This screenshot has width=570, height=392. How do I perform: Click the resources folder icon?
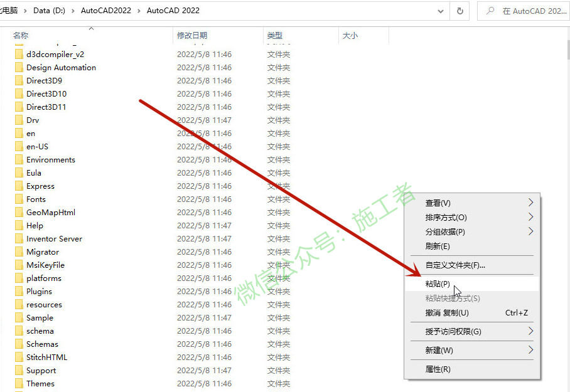click(19, 304)
